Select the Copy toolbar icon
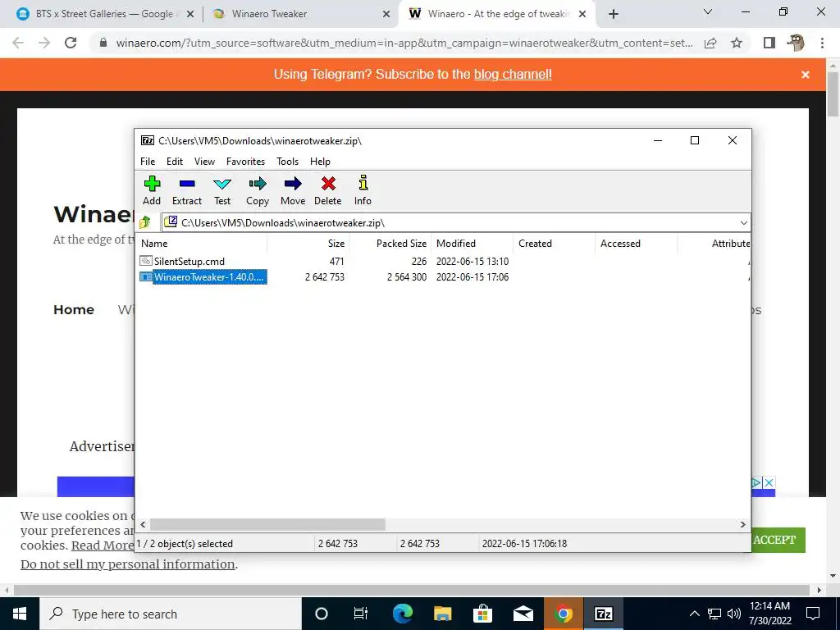The width and height of the screenshot is (840, 630). point(257,184)
